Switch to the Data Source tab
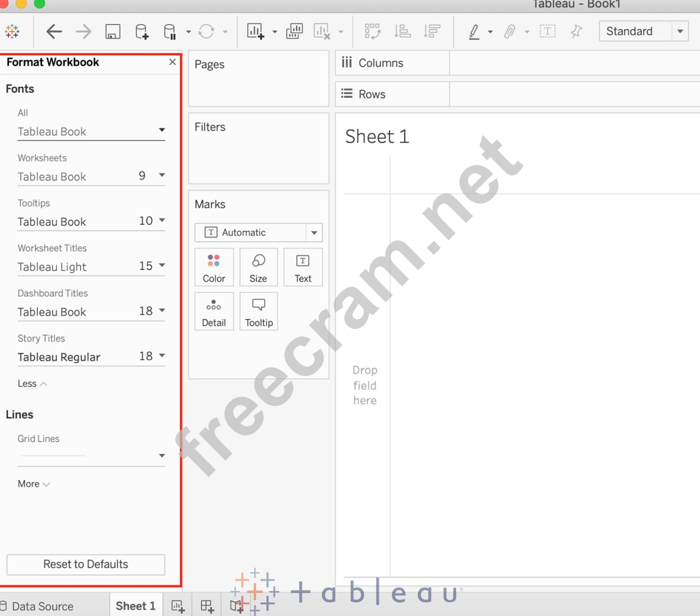This screenshot has height=616, width=700. 37,606
